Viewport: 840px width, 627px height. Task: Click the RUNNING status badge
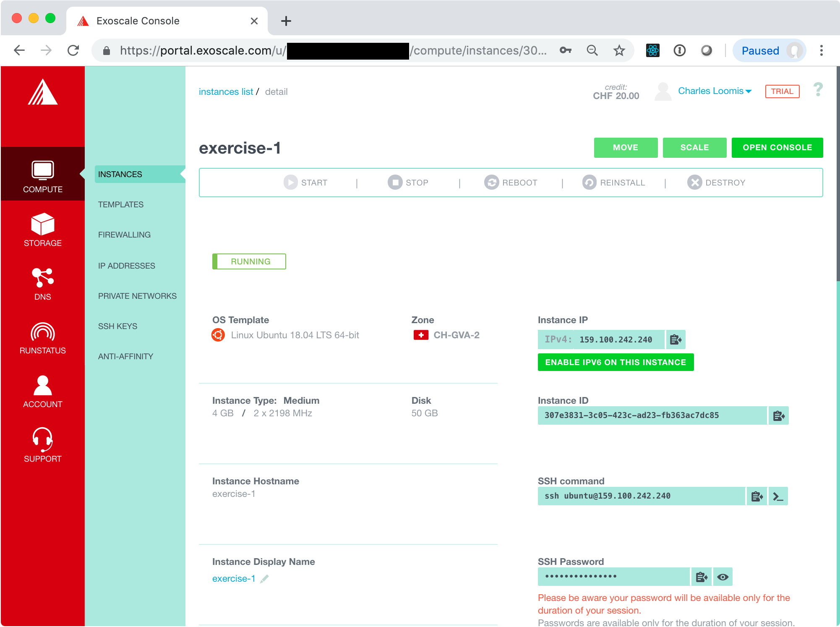[249, 261]
